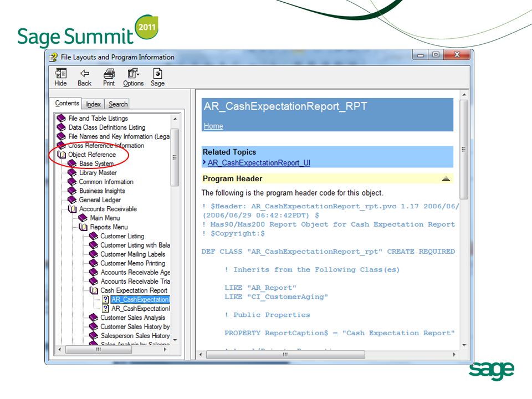Open AR_CashExpectationReport_UI related topic link

(259, 163)
